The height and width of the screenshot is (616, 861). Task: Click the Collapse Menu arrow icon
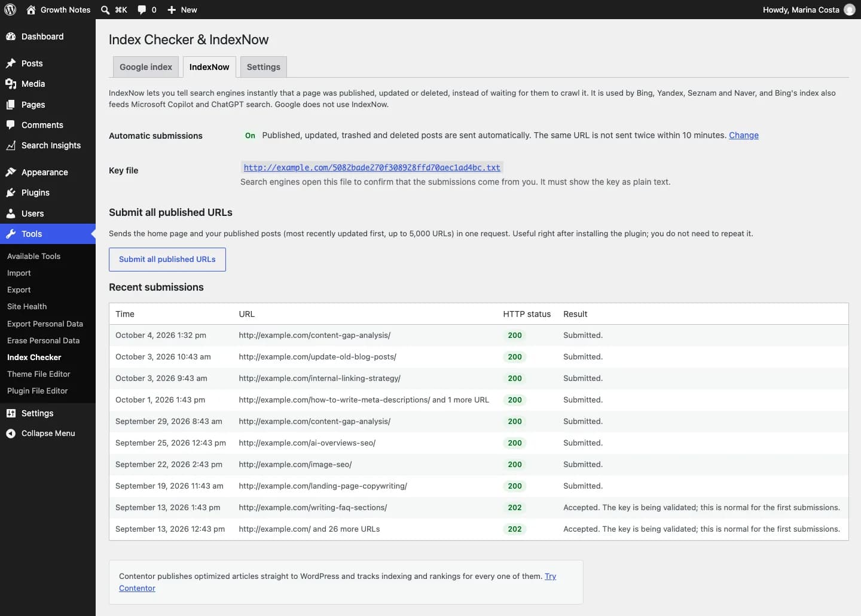coord(11,434)
